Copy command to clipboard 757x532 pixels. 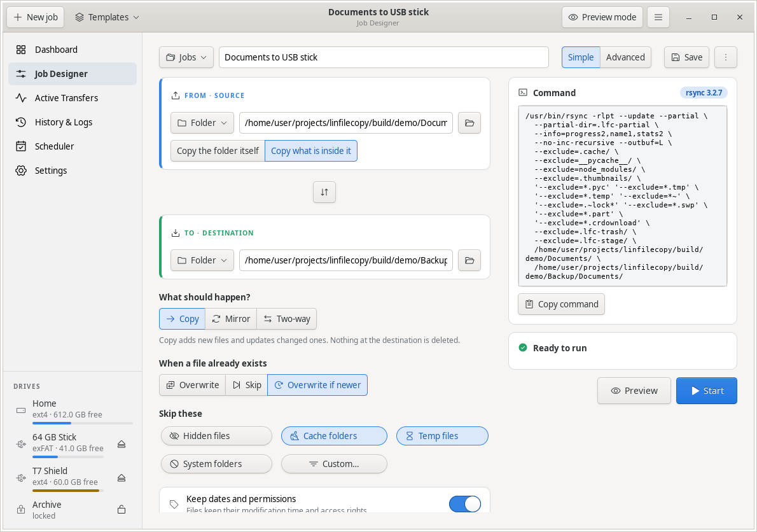click(x=562, y=304)
